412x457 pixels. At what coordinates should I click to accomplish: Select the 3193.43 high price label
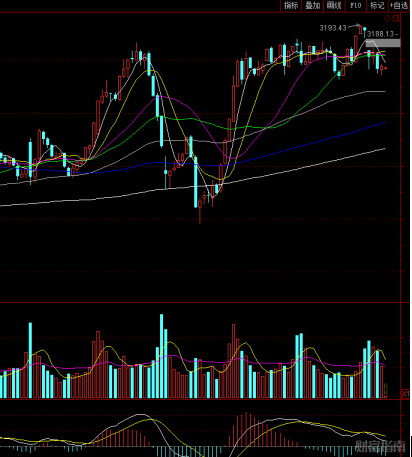click(333, 28)
